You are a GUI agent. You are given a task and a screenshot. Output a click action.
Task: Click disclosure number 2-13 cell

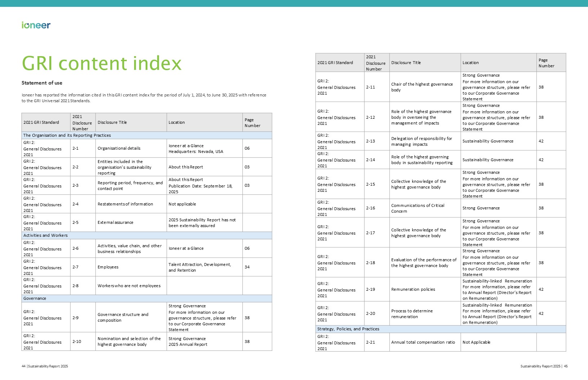click(x=370, y=141)
